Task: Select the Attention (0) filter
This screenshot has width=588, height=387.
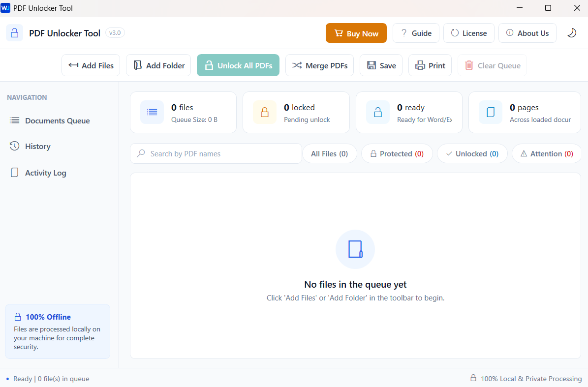Action: coord(547,153)
